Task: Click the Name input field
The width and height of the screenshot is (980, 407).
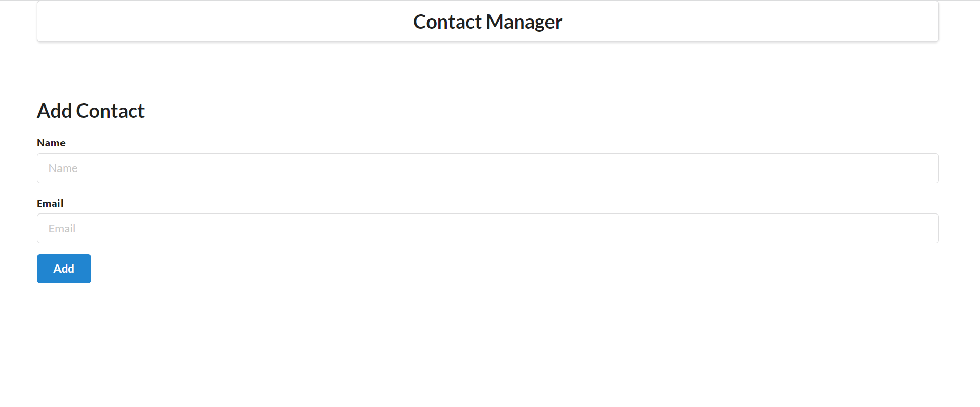Action: pyautogui.click(x=487, y=168)
